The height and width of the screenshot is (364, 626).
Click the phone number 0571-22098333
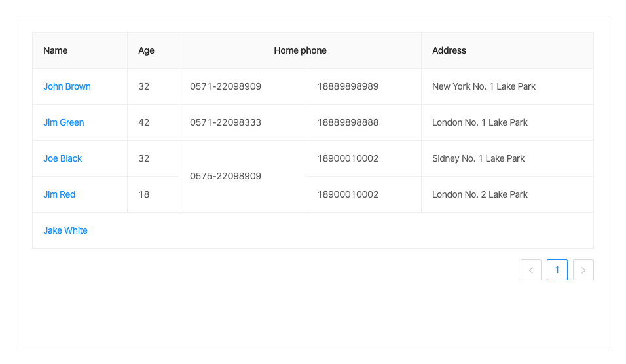[225, 122]
